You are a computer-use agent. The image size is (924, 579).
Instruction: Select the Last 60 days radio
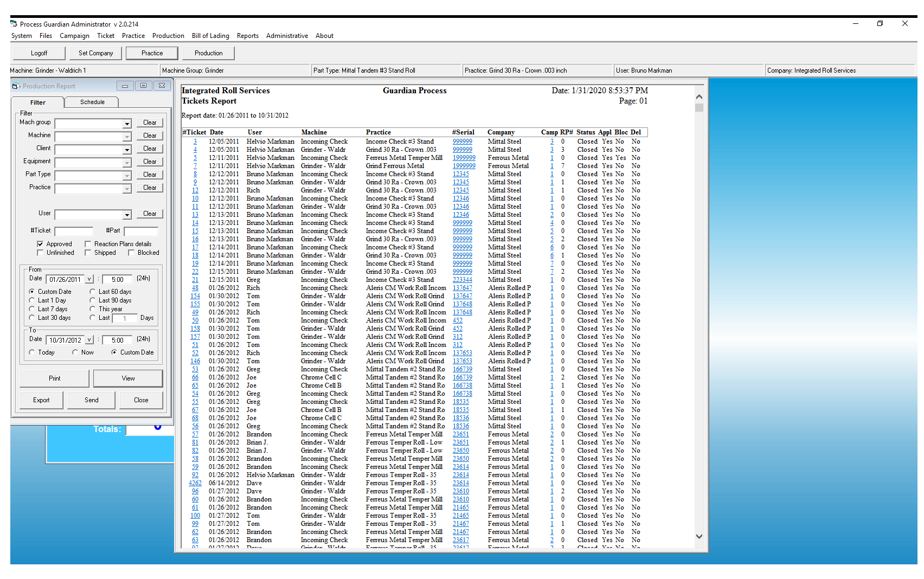click(93, 292)
